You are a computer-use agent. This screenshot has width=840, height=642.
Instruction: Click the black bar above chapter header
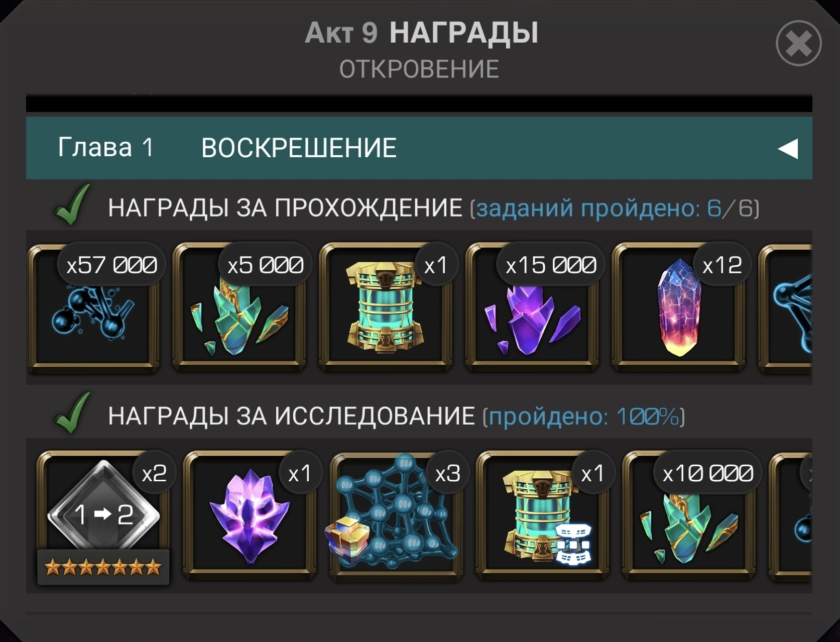[419, 103]
